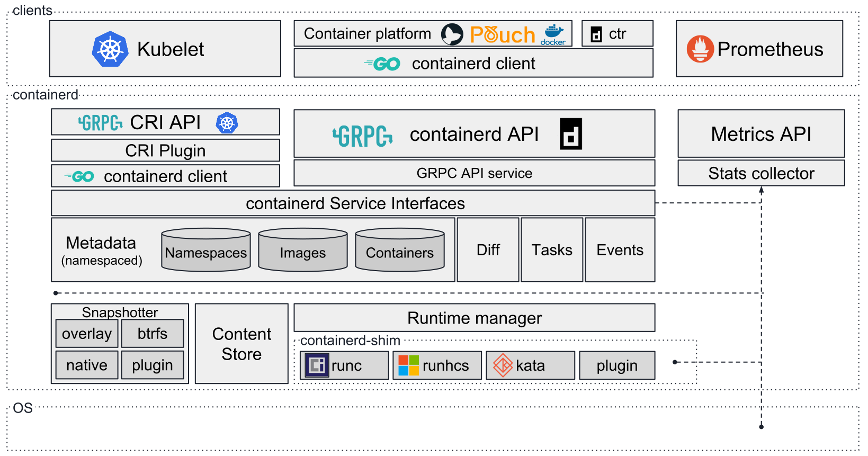Click the Runtime manager box

474,318
